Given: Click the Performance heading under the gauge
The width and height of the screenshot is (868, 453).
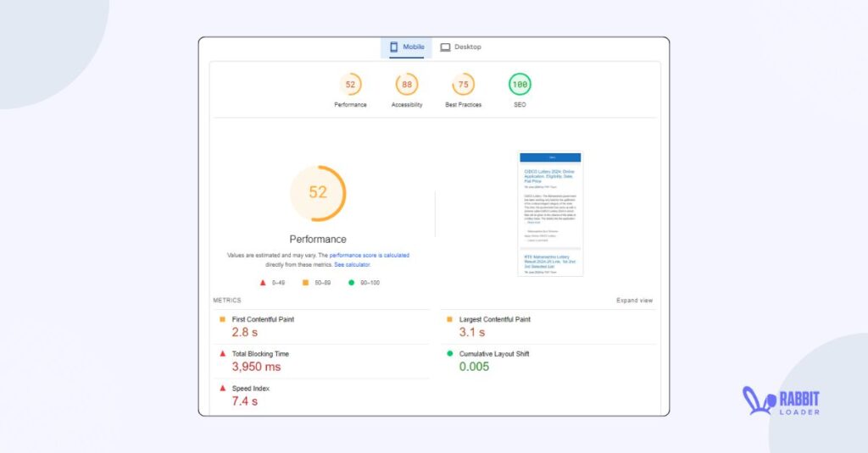Looking at the screenshot, I should click(x=318, y=240).
